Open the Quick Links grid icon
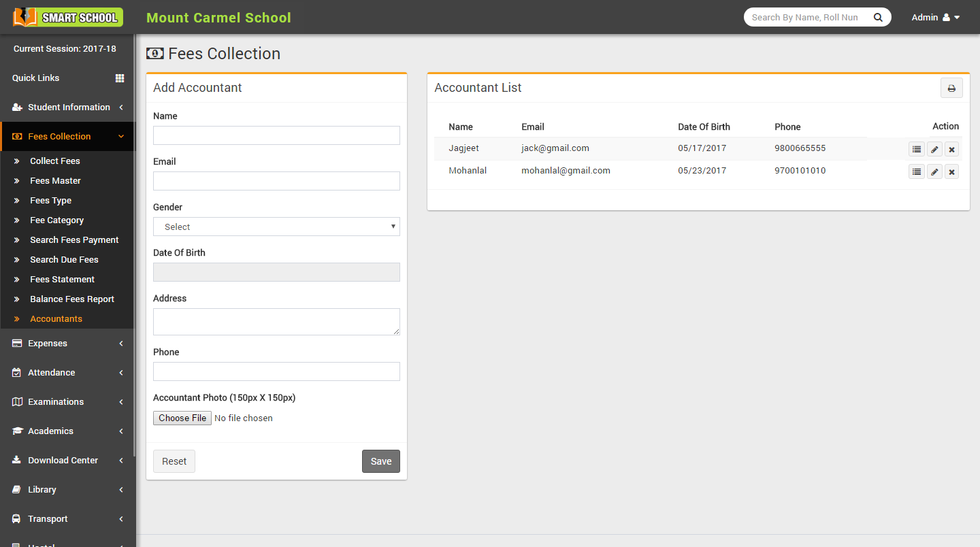Screen dimensions: 980x547 (x=120, y=78)
